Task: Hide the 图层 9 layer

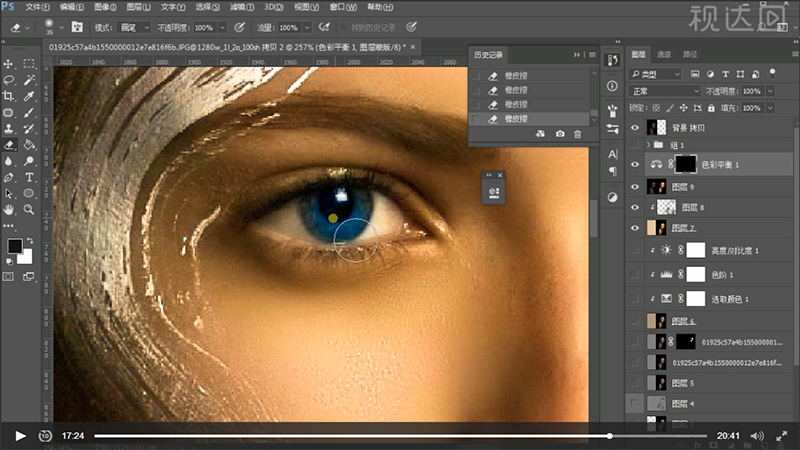Action: [x=635, y=187]
